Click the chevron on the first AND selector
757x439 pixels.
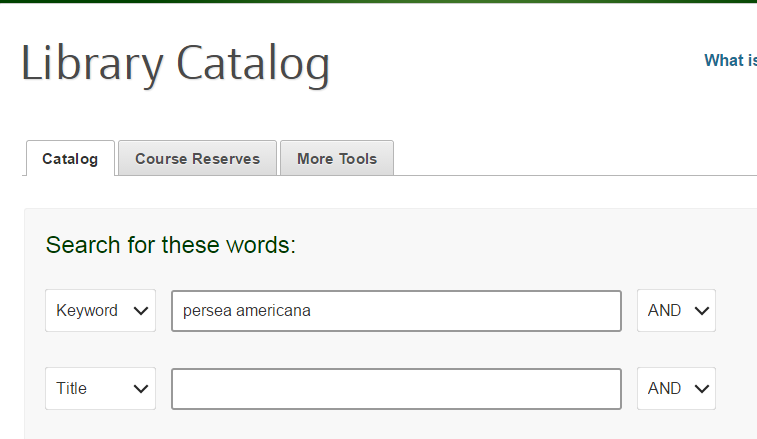click(700, 311)
